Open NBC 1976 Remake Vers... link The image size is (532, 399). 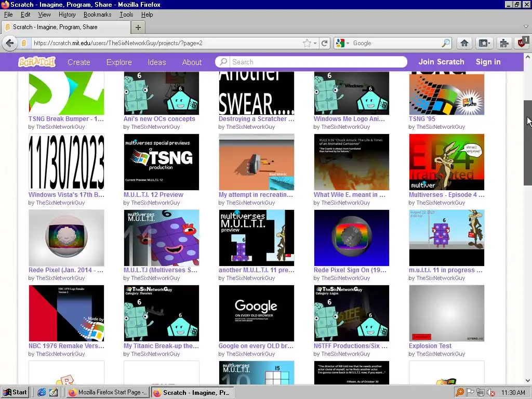pyautogui.click(x=66, y=345)
